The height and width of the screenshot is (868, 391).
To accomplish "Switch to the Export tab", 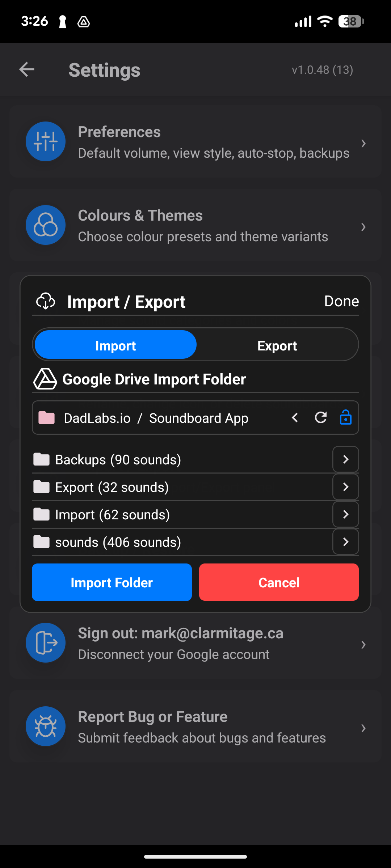I will point(277,345).
